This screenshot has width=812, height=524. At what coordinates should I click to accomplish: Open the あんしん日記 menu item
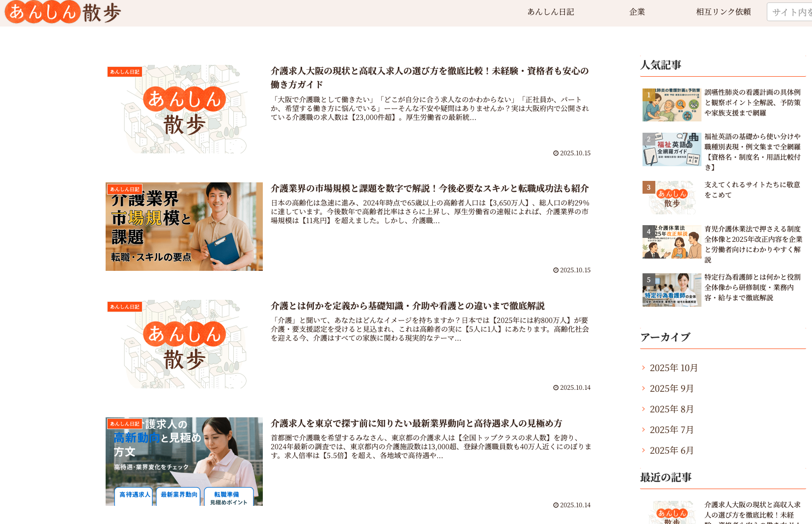(x=550, y=12)
